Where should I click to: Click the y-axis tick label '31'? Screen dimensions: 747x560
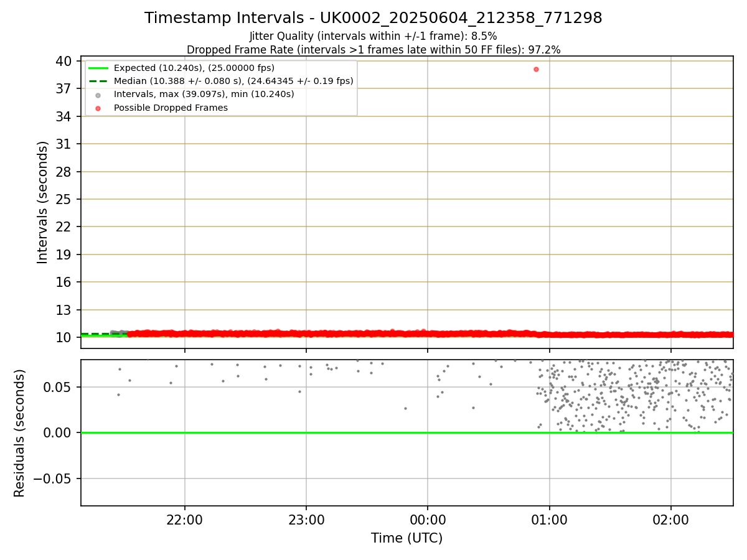64,144
